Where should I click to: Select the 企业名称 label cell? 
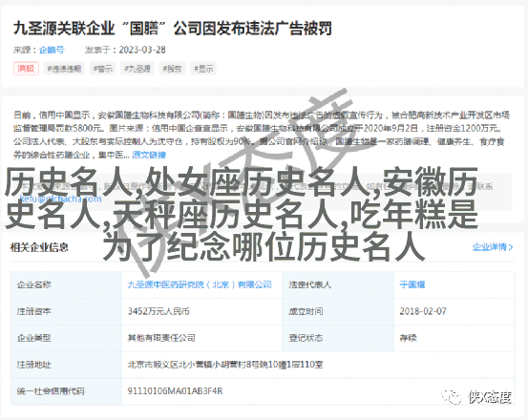point(66,284)
